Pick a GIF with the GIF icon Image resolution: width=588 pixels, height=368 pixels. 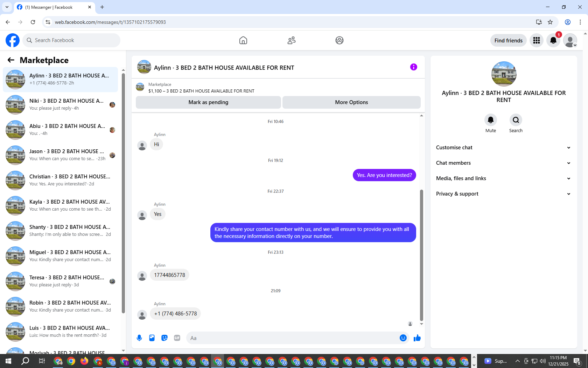[x=177, y=338]
